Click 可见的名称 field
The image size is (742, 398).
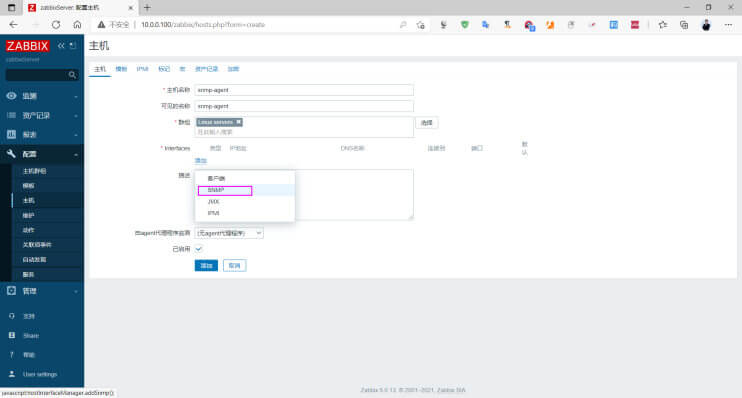pyautogui.click(x=304, y=106)
